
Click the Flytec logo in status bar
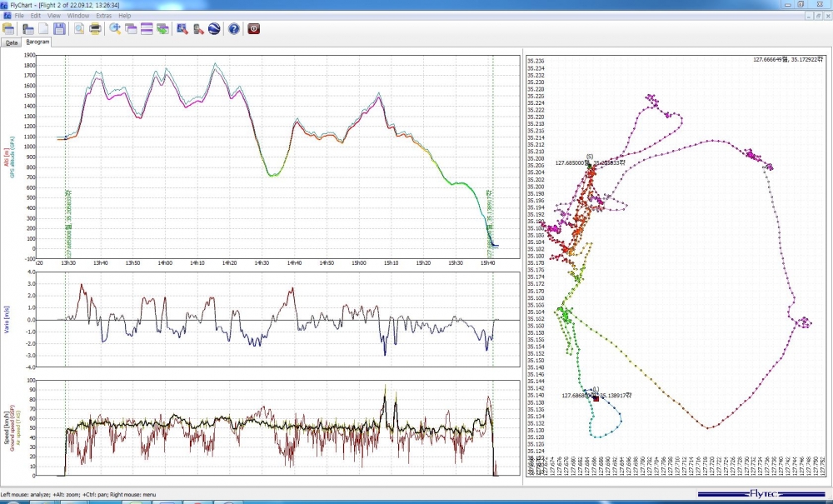tap(762, 494)
